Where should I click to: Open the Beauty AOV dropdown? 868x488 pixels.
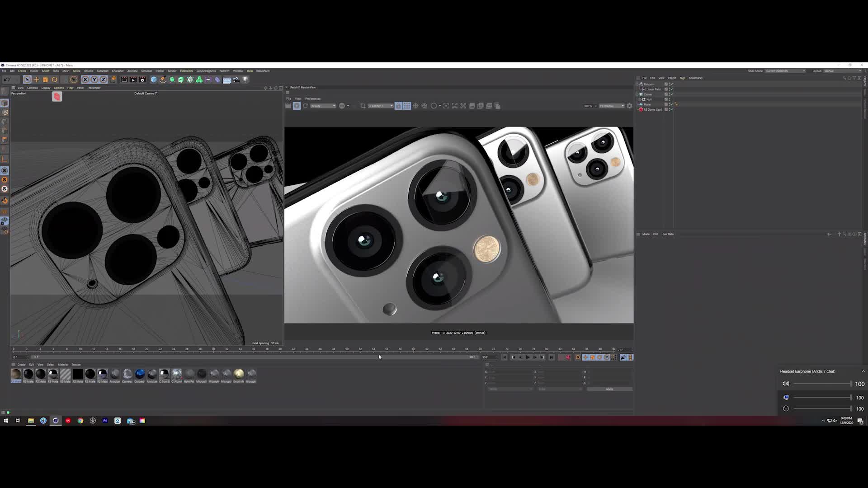point(323,106)
